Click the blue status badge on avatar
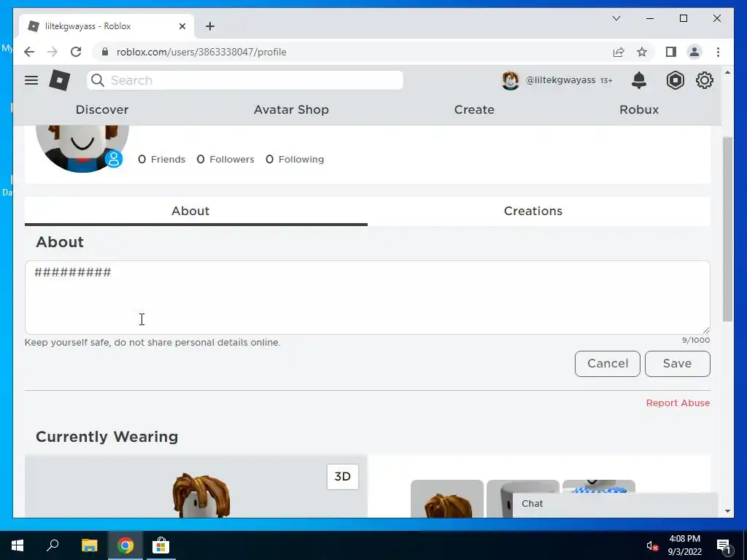 click(113, 159)
